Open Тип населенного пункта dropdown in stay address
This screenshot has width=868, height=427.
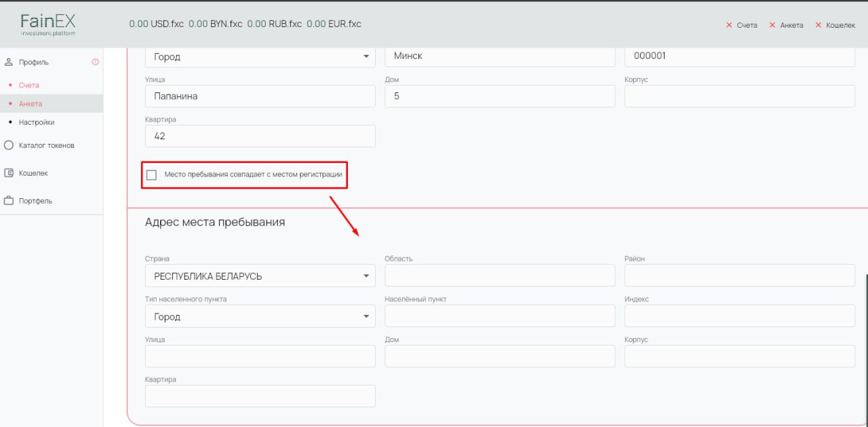[260, 316]
